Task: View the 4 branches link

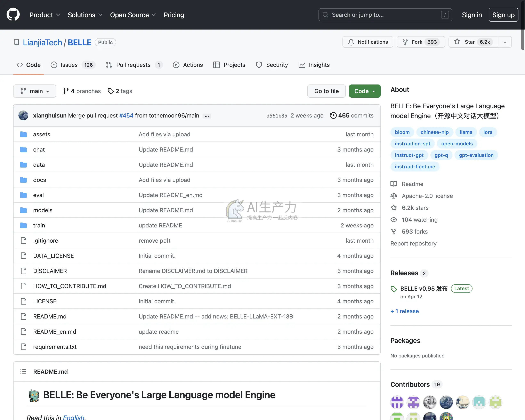Action: coord(82,91)
